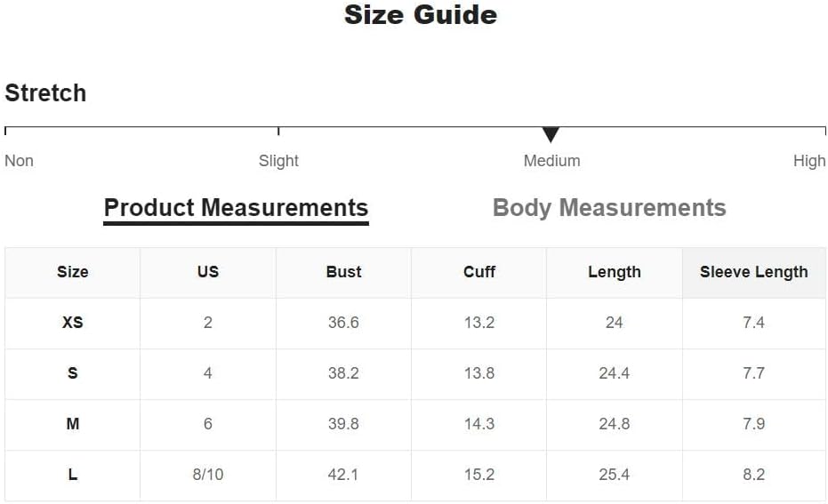Click the 8/10 US size cell
Viewport: 828px width, 504px height.
tap(208, 475)
